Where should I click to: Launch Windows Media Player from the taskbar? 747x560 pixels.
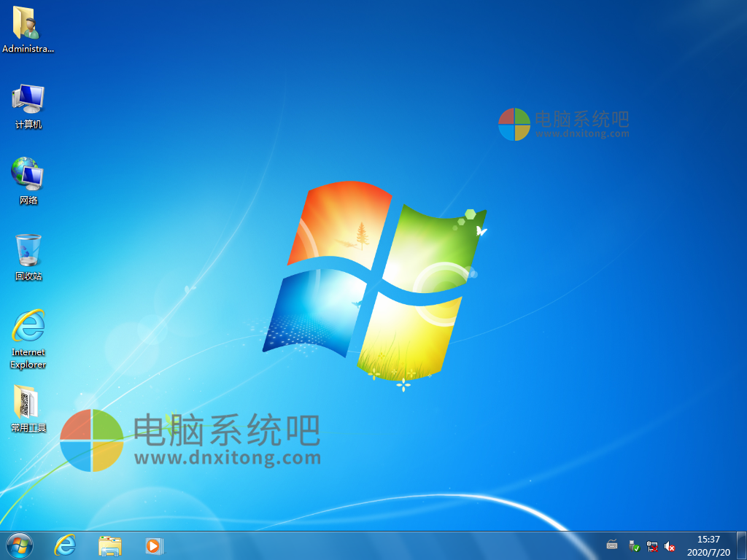point(153,545)
